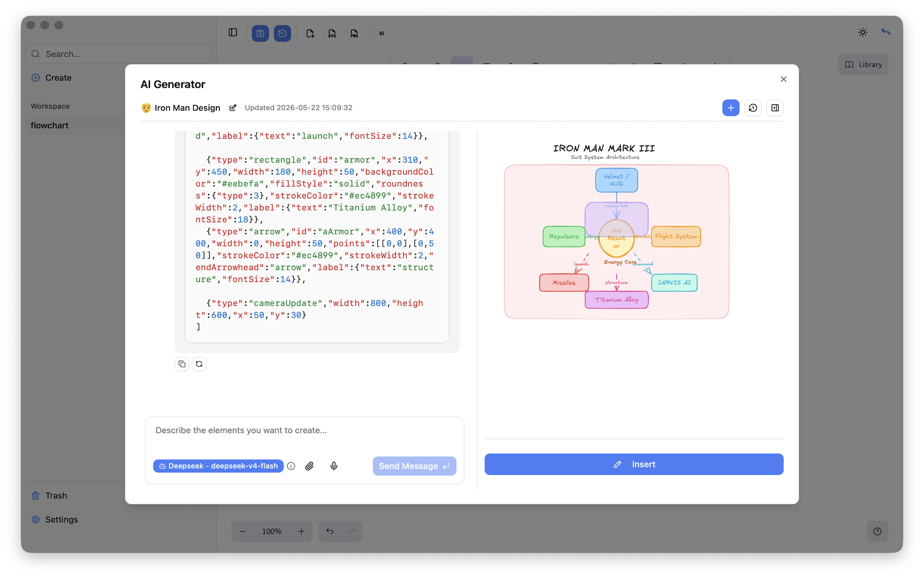Select the JARVIS AI node in preview
This screenshot has height=578, width=924.
(x=674, y=283)
